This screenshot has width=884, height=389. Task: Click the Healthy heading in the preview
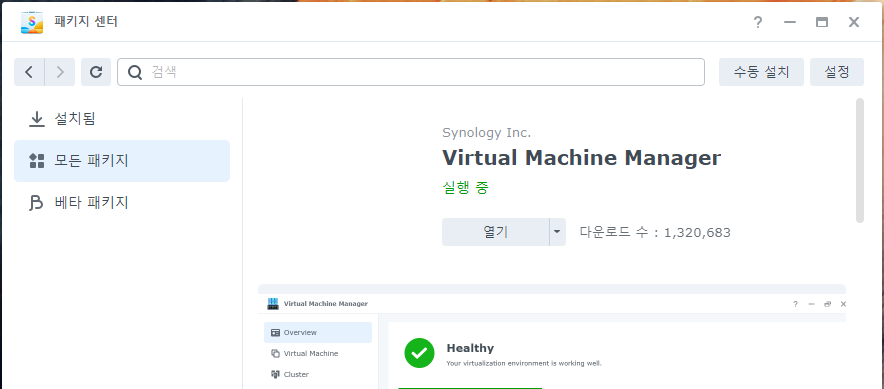tap(470, 348)
